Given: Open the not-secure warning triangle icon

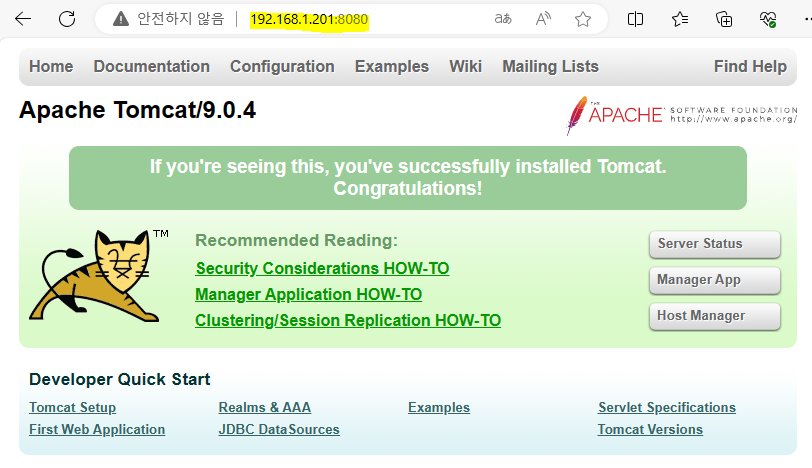Looking at the screenshot, I should pos(121,19).
